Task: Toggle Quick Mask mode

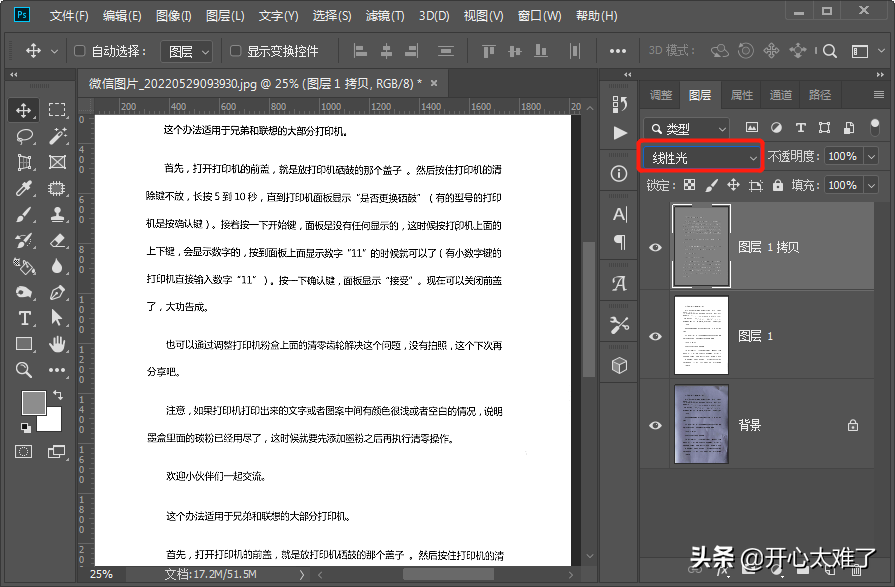Action: tap(23, 452)
